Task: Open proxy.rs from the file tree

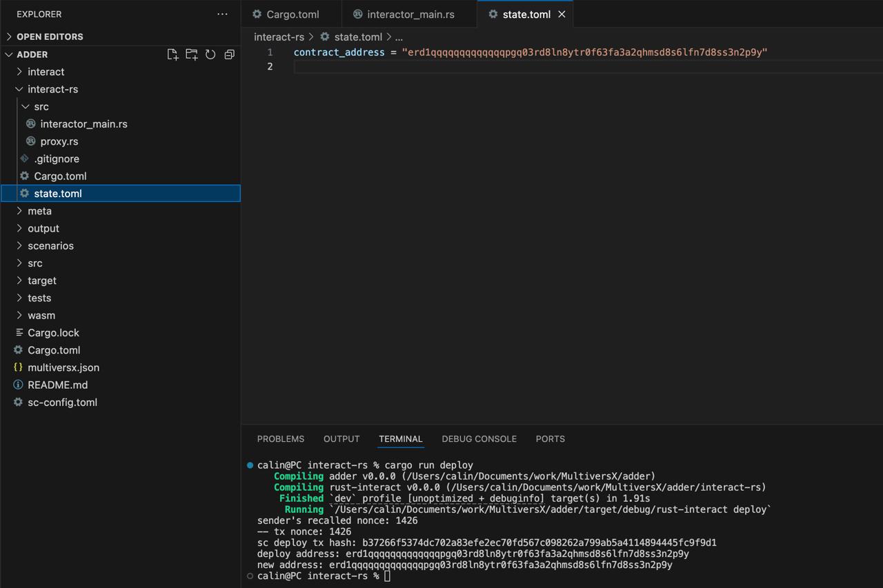Action: tap(59, 141)
